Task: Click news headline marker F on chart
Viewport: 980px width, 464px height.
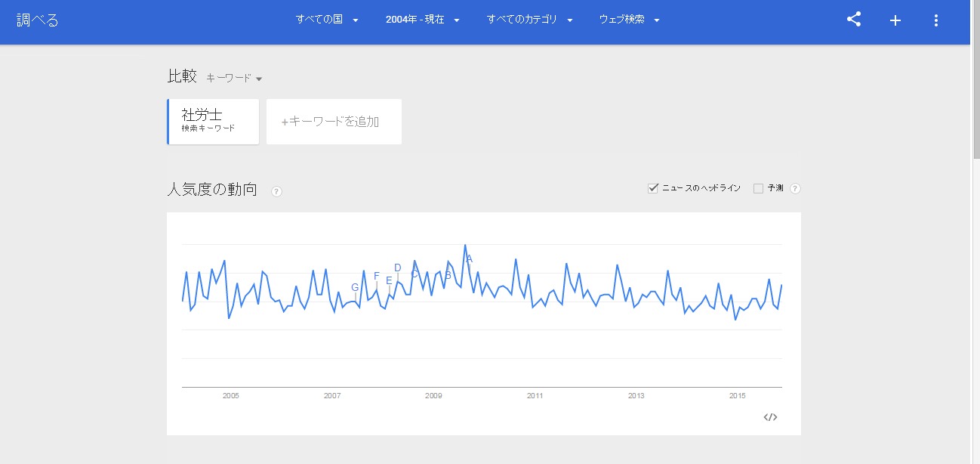Action: pyautogui.click(x=376, y=276)
